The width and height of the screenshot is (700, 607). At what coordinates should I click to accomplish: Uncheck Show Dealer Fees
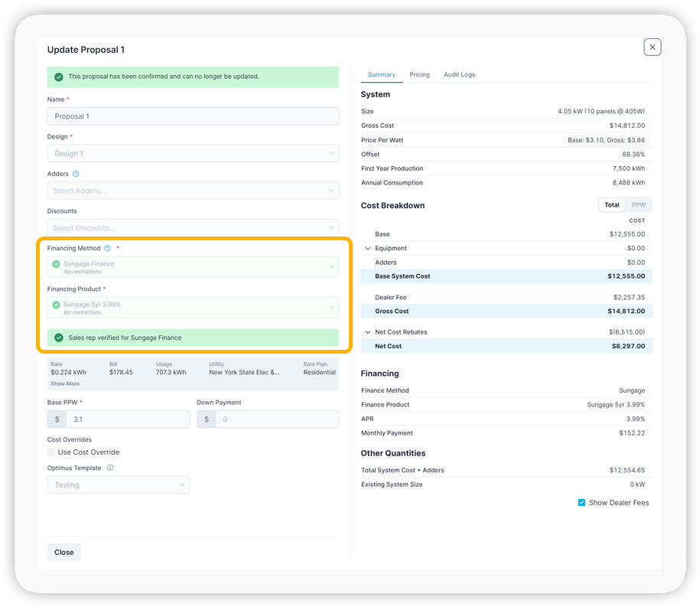click(x=582, y=502)
